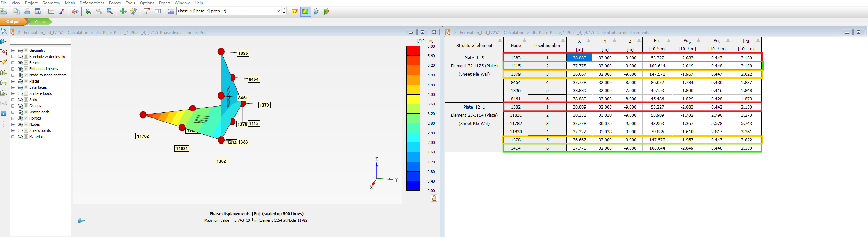Open the results table toolbar icon
This screenshot has height=237, width=868.
(x=158, y=11)
